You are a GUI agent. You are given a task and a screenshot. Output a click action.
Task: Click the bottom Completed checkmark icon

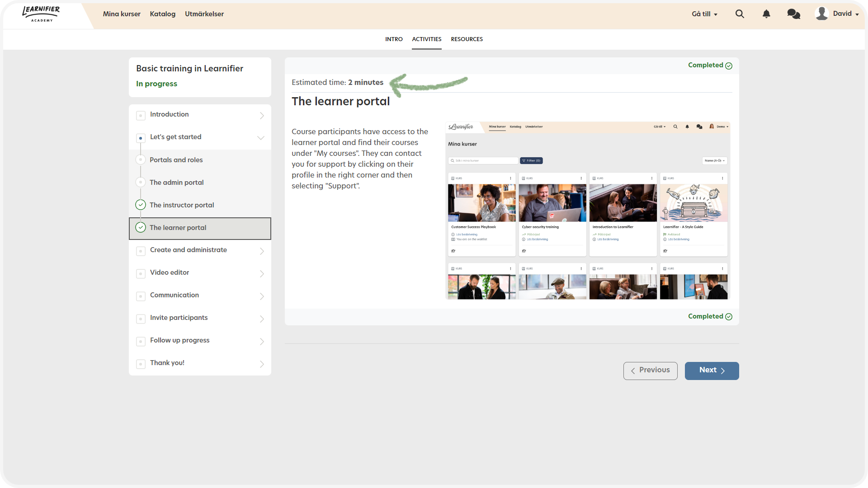pos(729,317)
